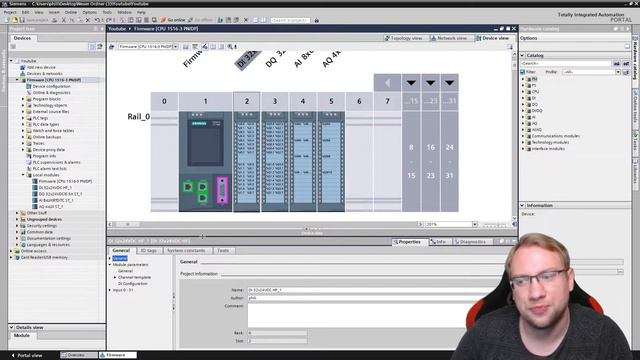This screenshot has height=360, width=640.
Task: Click the Info tab in inspector
Action: 439,242
